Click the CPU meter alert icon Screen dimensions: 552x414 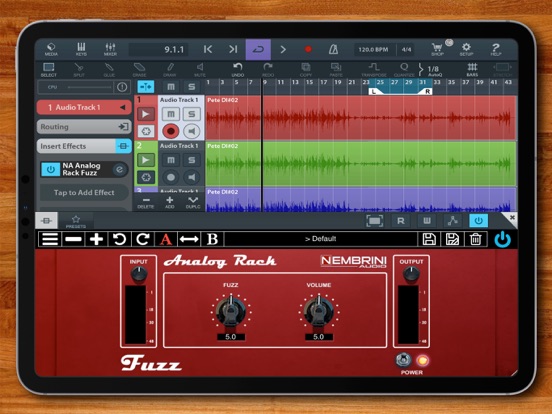(x=122, y=87)
